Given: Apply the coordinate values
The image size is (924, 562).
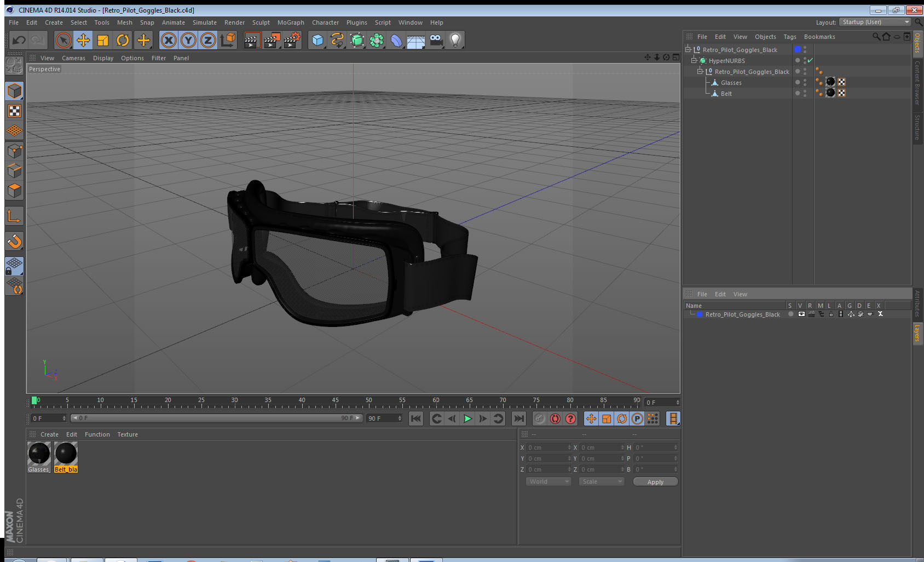Looking at the screenshot, I should click(x=655, y=481).
